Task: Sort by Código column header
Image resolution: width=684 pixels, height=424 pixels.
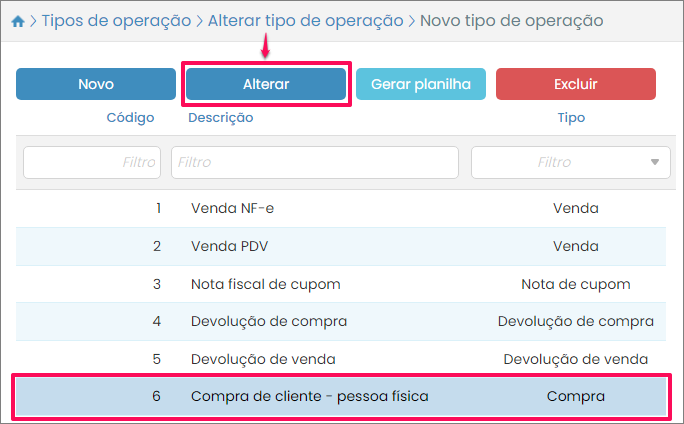Action: point(130,118)
